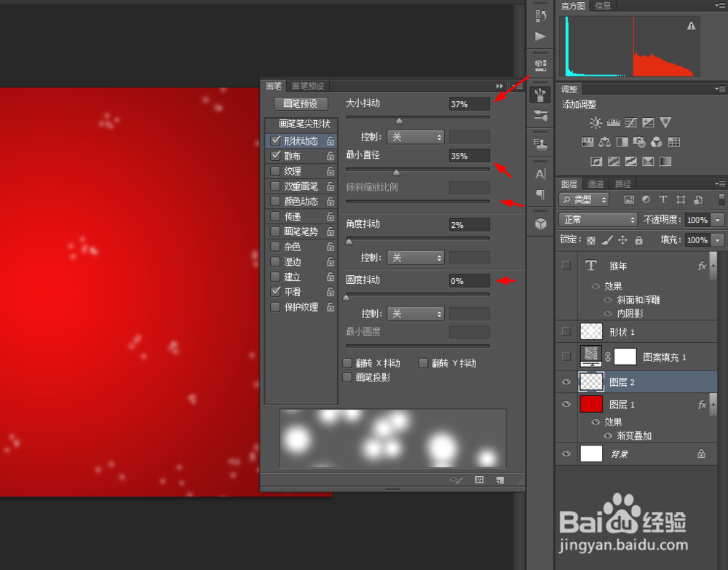Add a Color Balance adjustment
728x570 pixels.
coord(604,142)
